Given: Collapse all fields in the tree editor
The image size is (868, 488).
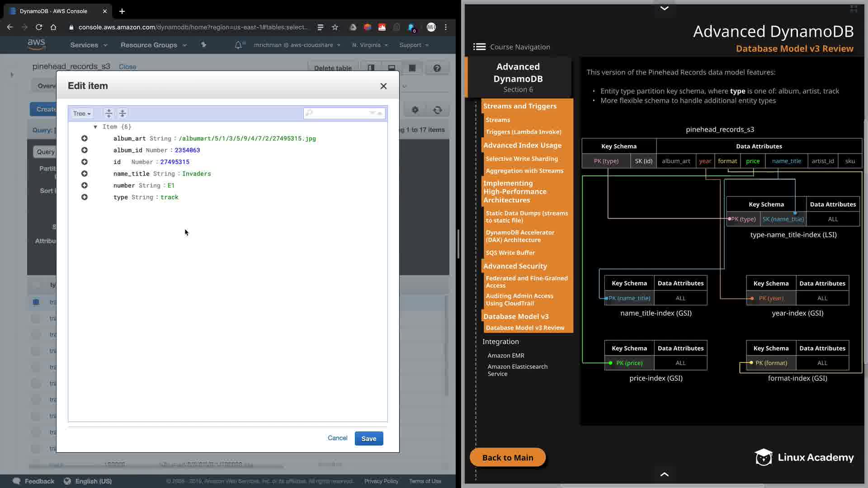Looking at the screenshot, I should pos(123,113).
